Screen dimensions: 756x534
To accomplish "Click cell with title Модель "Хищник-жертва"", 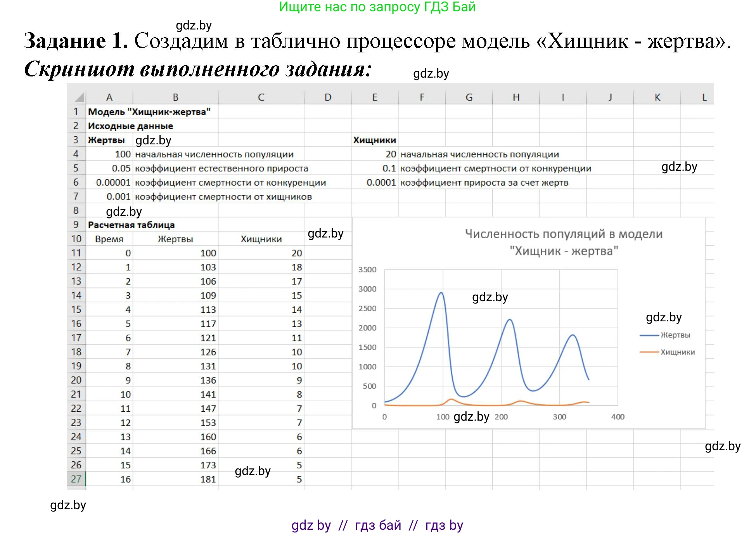I will click(x=149, y=112).
